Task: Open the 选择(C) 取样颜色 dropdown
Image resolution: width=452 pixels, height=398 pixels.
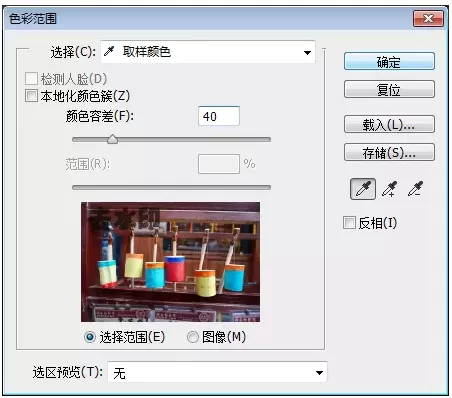Action: 208,52
